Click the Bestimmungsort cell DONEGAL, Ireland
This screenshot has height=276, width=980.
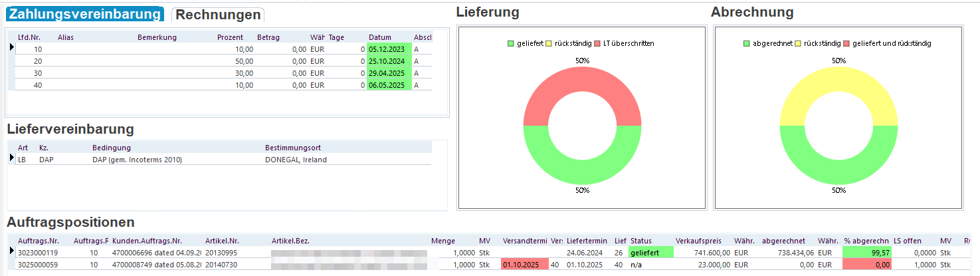[296, 160]
